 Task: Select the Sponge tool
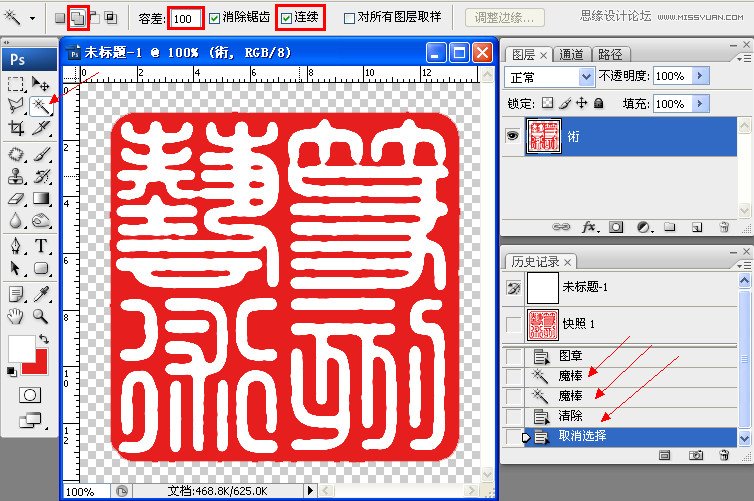pos(40,221)
